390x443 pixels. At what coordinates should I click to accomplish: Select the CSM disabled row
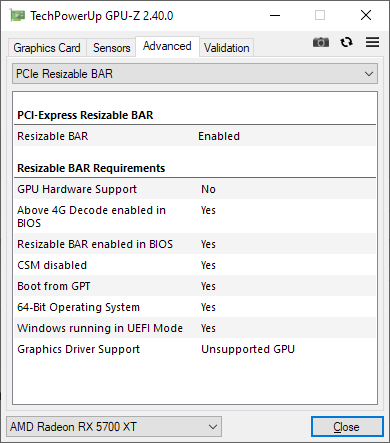195,265
